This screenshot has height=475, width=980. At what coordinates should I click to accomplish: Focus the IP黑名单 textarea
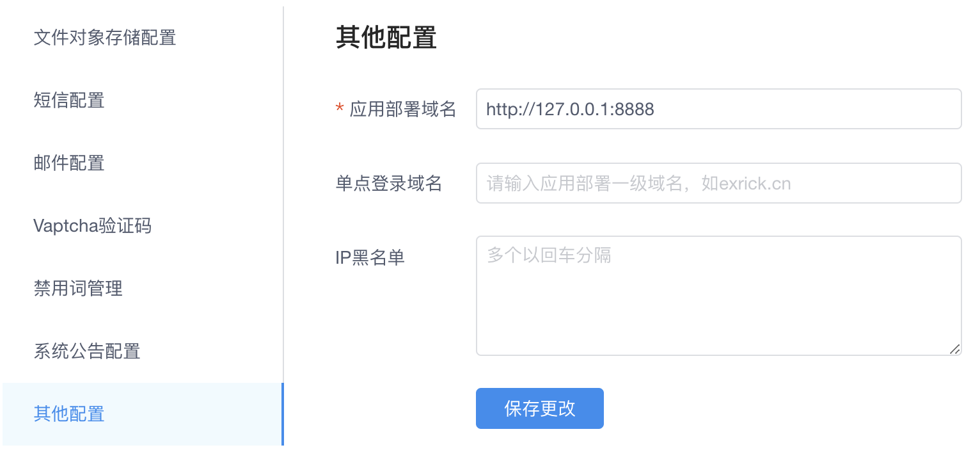tap(718, 296)
